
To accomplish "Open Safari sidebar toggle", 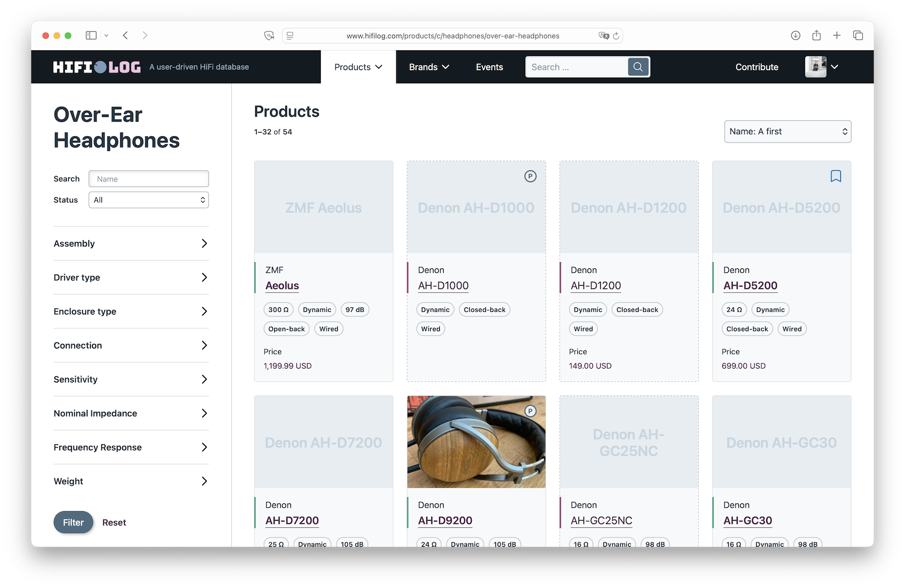I will (x=91, y=36).
